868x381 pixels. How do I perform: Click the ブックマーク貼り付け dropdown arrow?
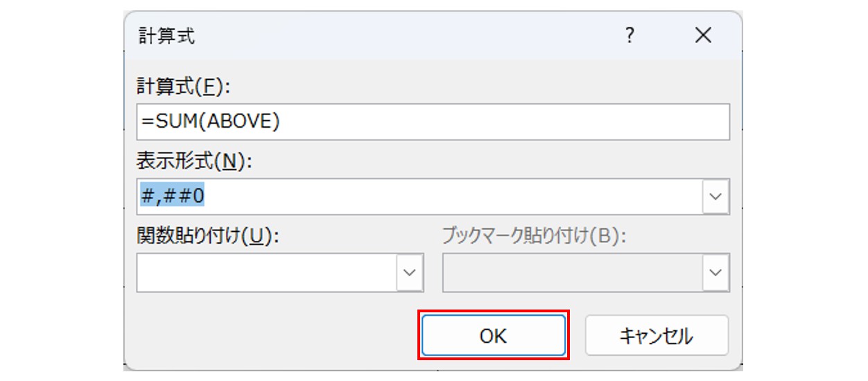click(716, 273)
